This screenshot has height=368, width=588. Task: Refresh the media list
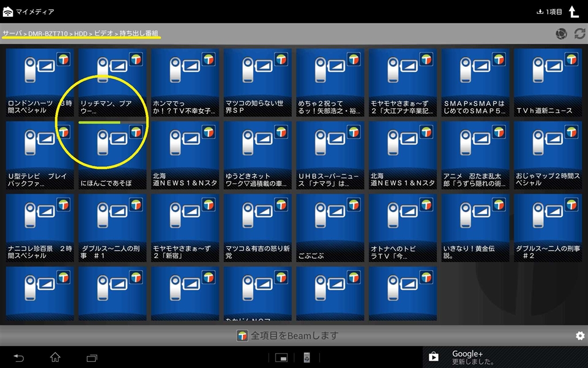pyautogui.click(x=580, y=33)
